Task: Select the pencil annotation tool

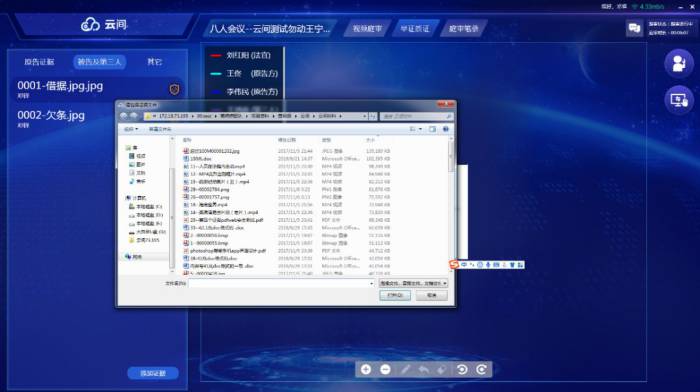Action: pos(405,369)
